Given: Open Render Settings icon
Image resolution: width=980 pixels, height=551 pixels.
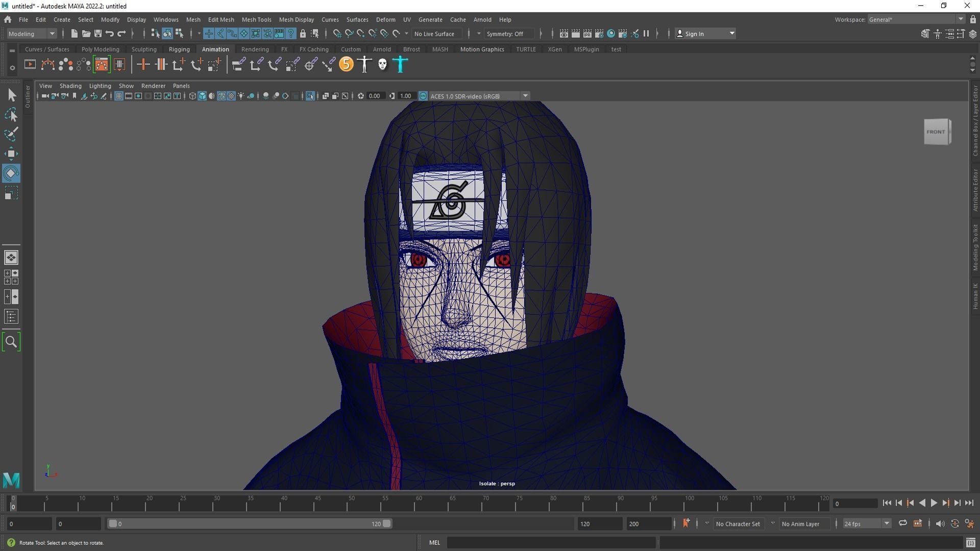Looking at the screenshot, I should pos(599,34).
